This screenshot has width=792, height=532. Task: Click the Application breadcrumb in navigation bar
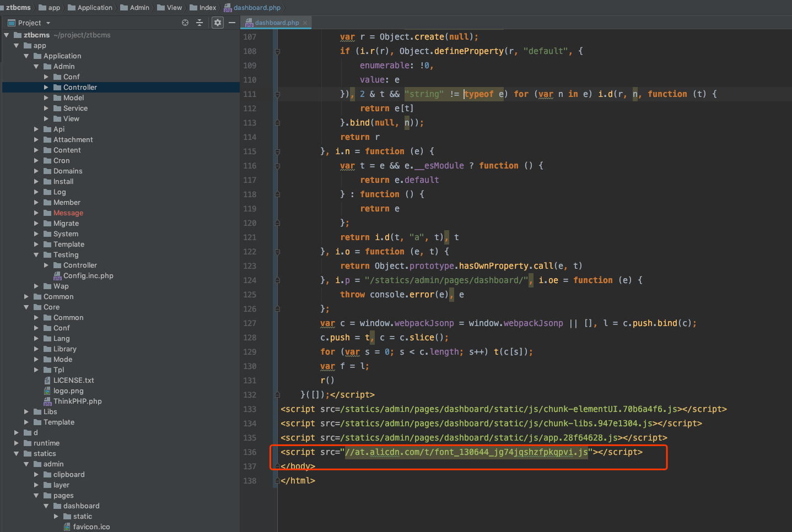(95, 8)
